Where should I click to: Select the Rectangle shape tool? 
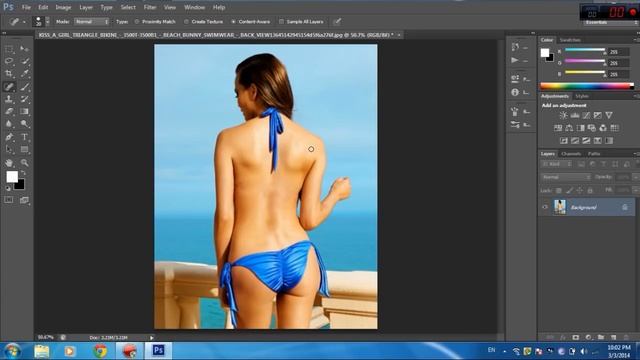click(x=24, y=149)
